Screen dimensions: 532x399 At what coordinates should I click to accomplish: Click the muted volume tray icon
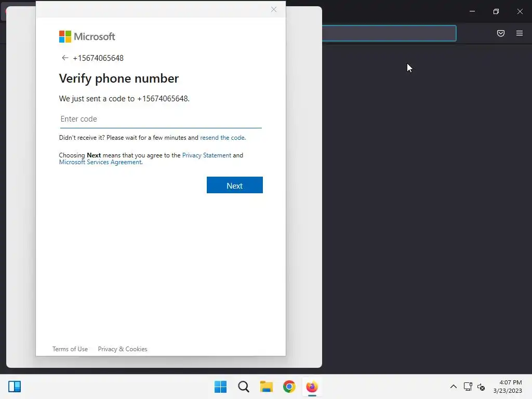click(x=481, y=387)
